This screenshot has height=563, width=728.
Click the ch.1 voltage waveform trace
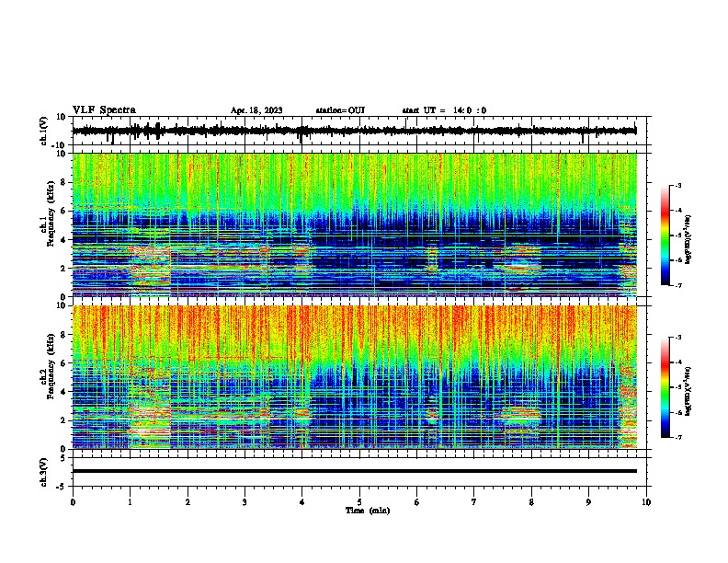354,131
